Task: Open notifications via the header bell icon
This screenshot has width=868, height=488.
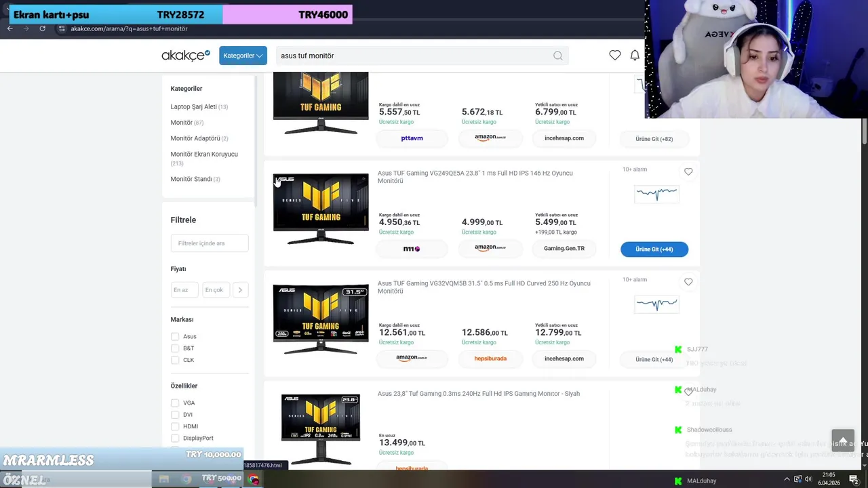Action: coord(635,56)
